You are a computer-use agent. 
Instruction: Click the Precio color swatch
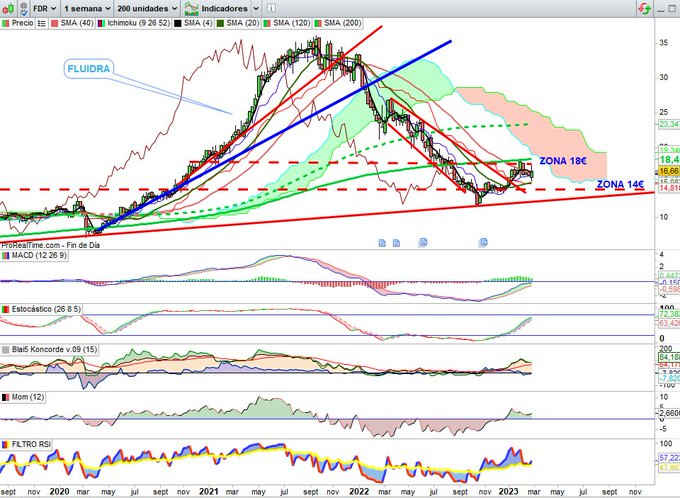(6, 23)
